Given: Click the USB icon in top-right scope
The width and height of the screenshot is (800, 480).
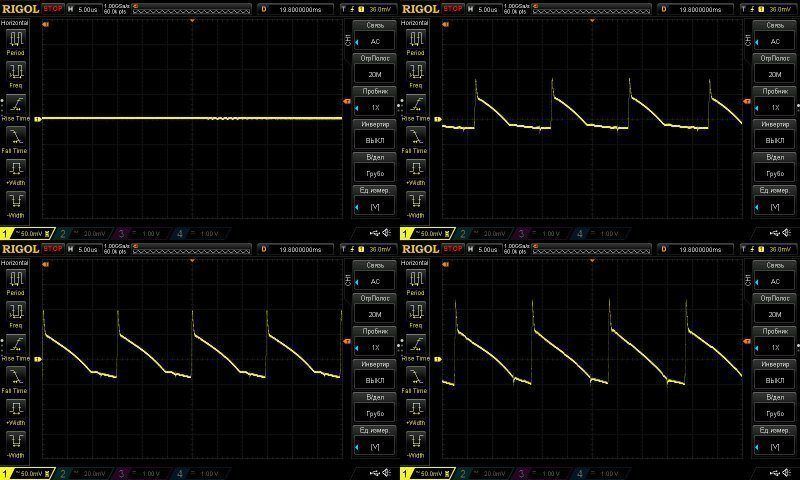Looking at the screenshot, I should tap(775, 233).
